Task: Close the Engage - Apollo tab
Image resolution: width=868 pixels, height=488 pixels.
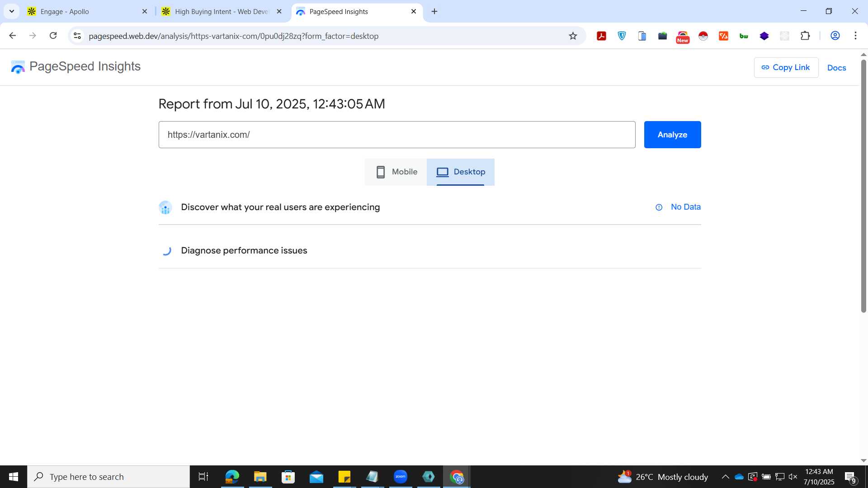Action: pyautogui.click(x=145, y=12)
